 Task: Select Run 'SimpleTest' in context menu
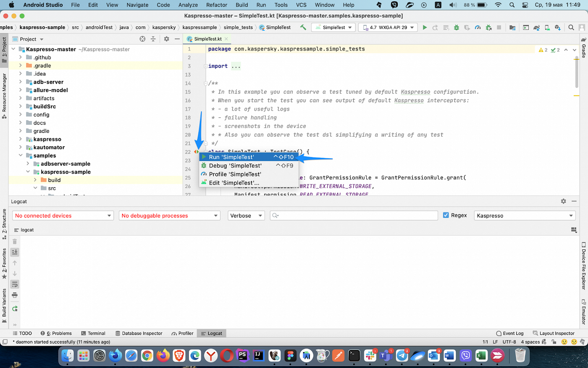tap(248, 157)
